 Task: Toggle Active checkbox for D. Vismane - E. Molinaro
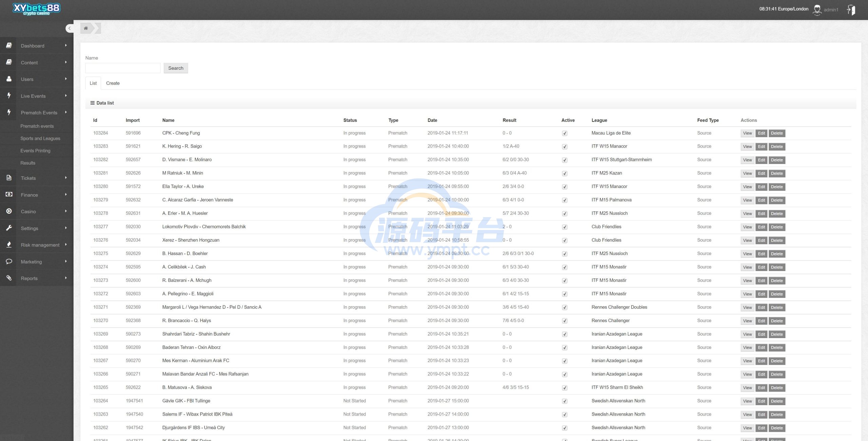tap(565, 160)
